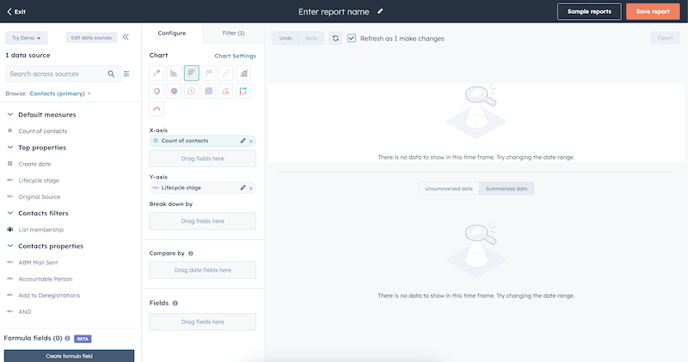Show info tooltip for Formula fields

pyautogui.click(x=67, y=338)
